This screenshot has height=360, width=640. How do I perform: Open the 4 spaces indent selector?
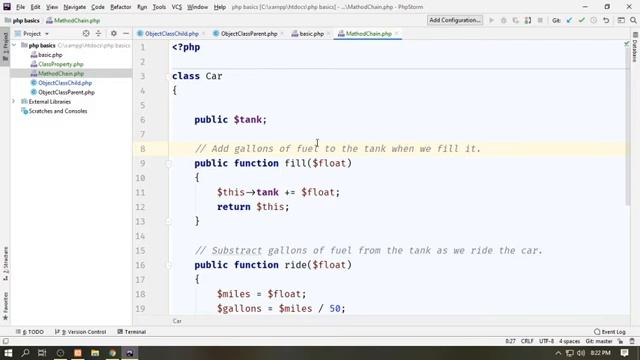569,341
